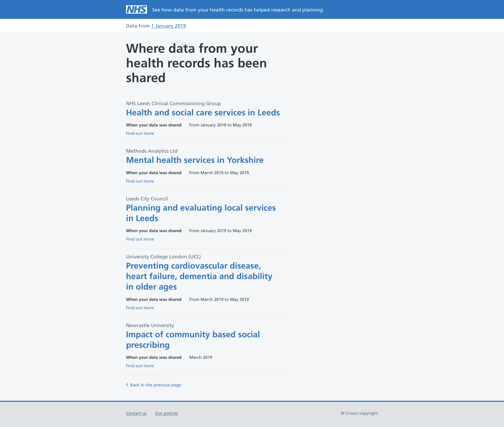
Task: Click Find out more under Methods Analytics entry
Action: point(140,181)
